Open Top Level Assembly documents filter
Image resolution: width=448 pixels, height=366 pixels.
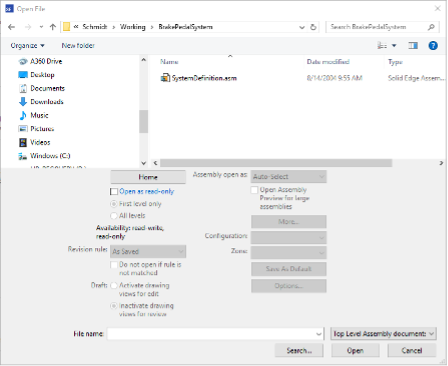tap(383, 334)
